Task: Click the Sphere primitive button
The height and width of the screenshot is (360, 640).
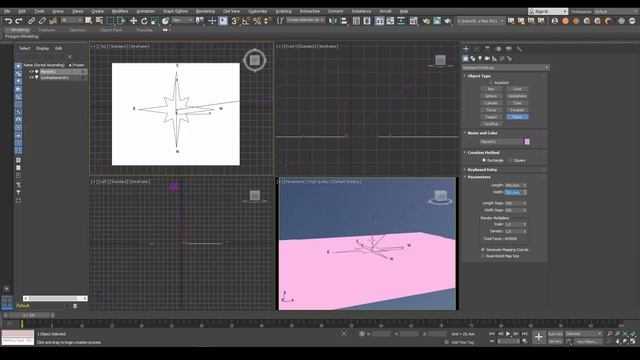Action: point(491,96)
